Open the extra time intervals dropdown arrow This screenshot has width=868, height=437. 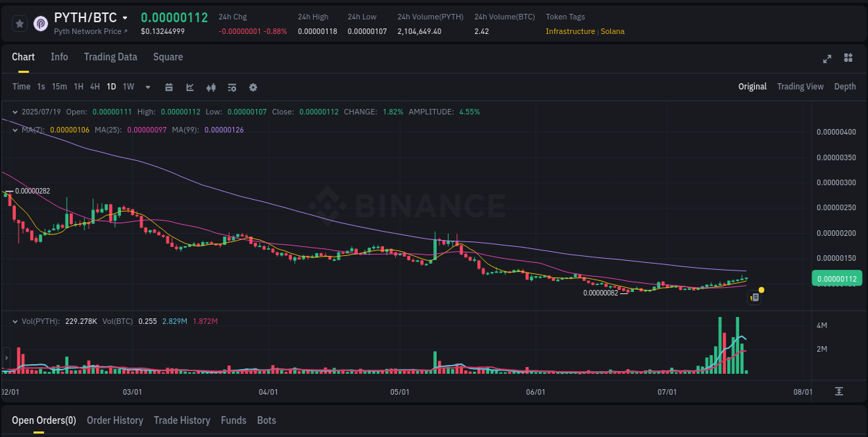click(147, 87)
